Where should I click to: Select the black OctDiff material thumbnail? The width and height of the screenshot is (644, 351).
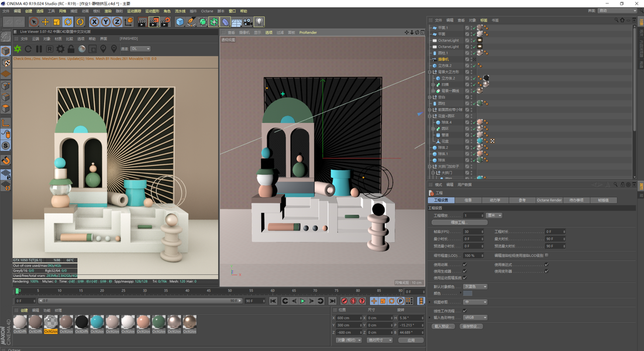pos(81,323)
